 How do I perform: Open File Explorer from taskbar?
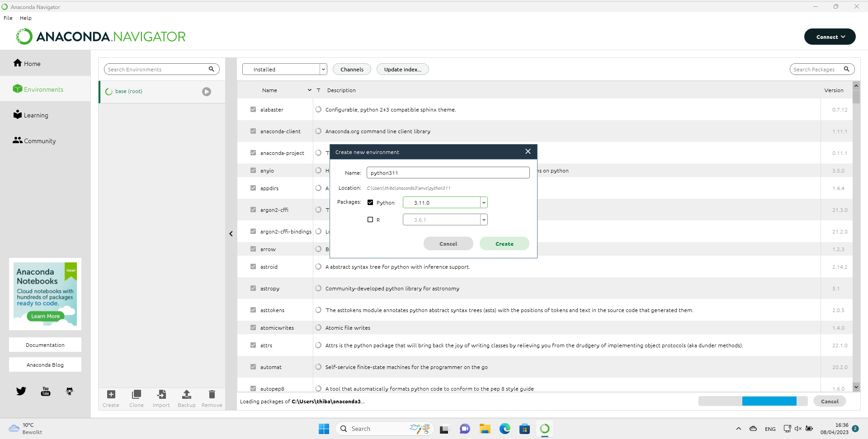tap(485, 429)
